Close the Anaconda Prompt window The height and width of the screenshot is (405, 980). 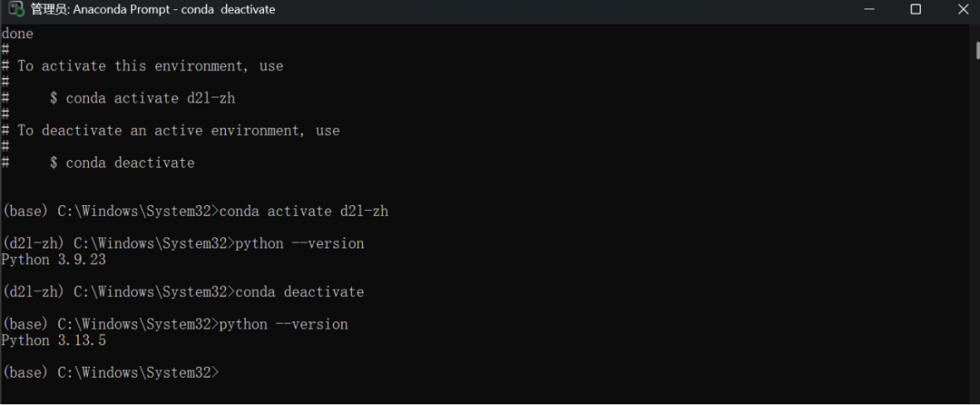tap(963, 10)
